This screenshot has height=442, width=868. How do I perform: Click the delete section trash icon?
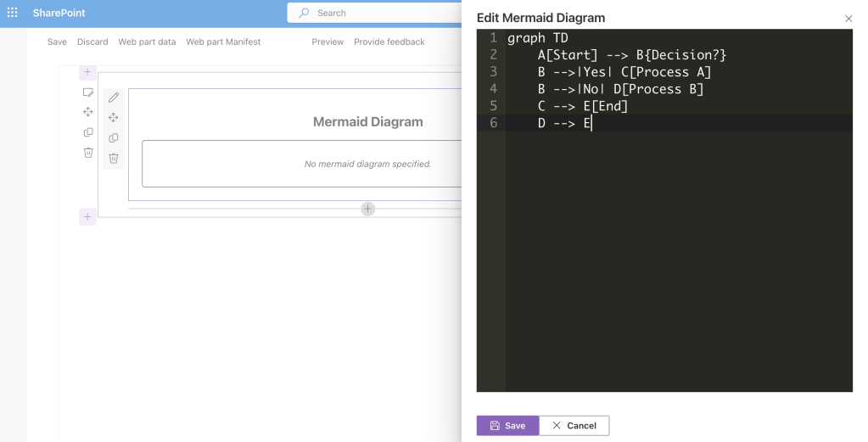pos(87,153)
